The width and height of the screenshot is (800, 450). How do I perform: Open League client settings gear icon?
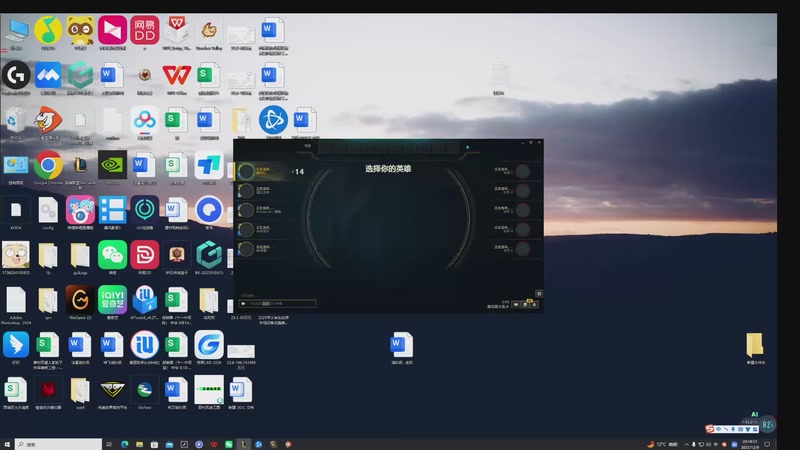click(539, 293)
